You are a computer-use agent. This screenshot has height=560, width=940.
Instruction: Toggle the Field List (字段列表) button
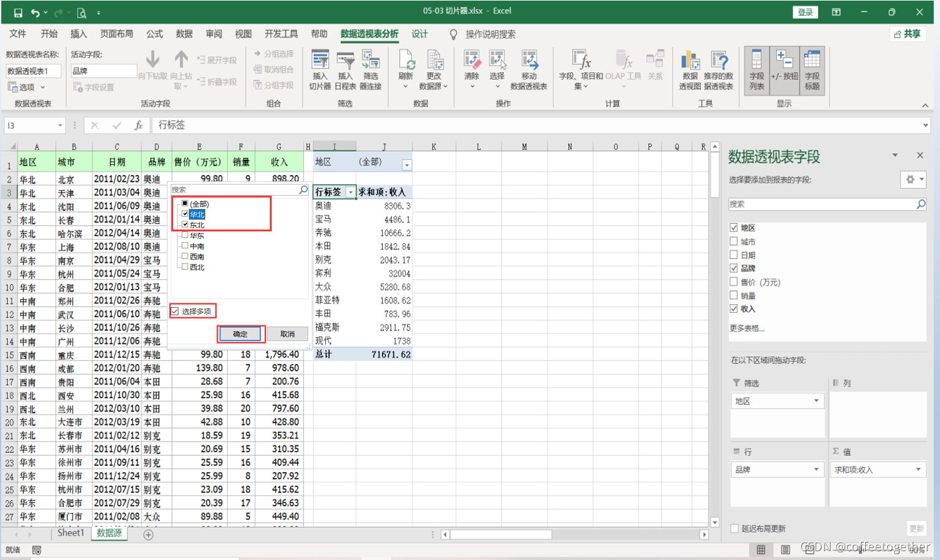pos(757,70)
